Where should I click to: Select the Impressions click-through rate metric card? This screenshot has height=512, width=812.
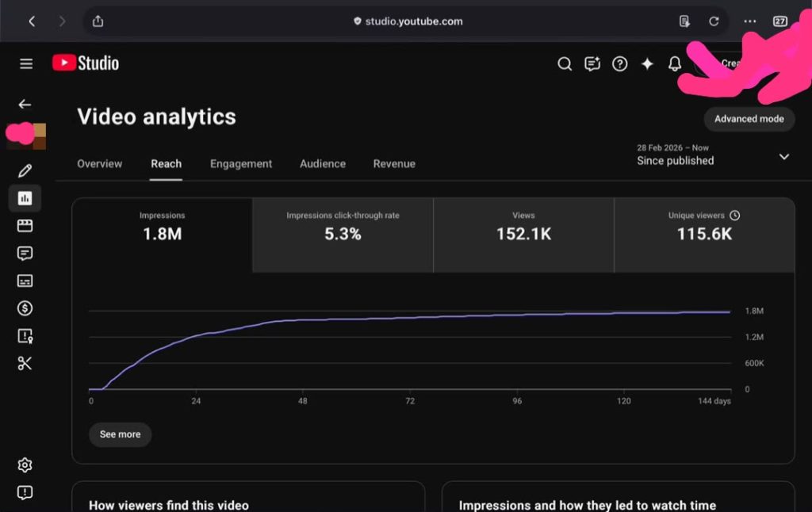(x=343, y=235)
